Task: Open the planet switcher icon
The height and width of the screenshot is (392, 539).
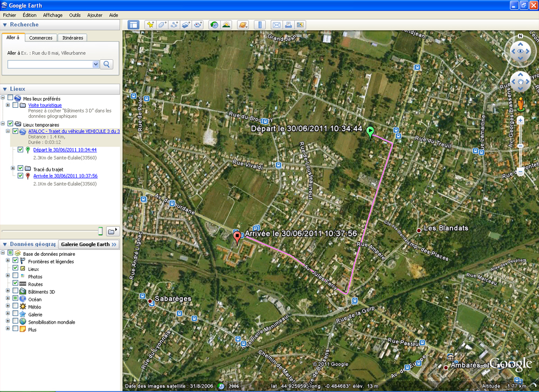Action: point(243,25)
